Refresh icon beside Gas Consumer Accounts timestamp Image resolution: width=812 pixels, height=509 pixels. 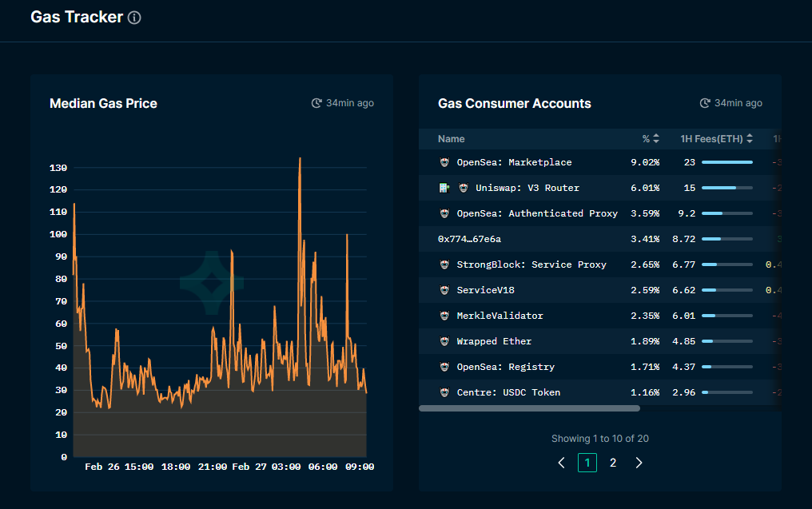pos(705,103)
